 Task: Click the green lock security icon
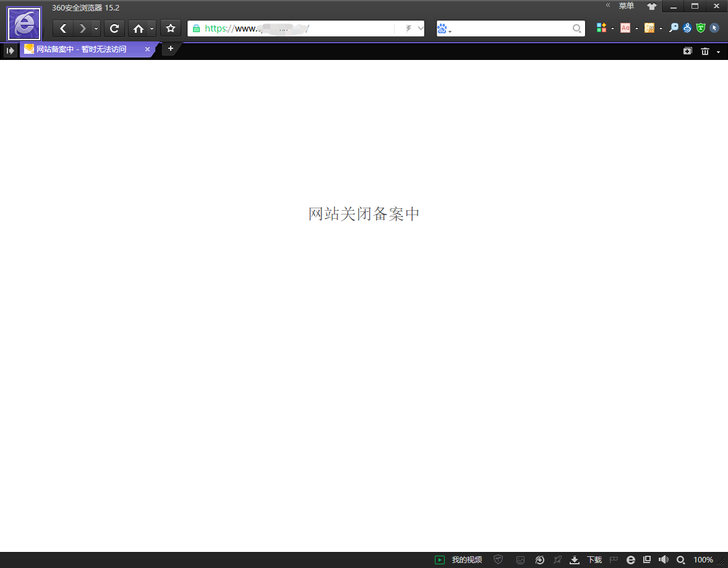tap(197, 28)
